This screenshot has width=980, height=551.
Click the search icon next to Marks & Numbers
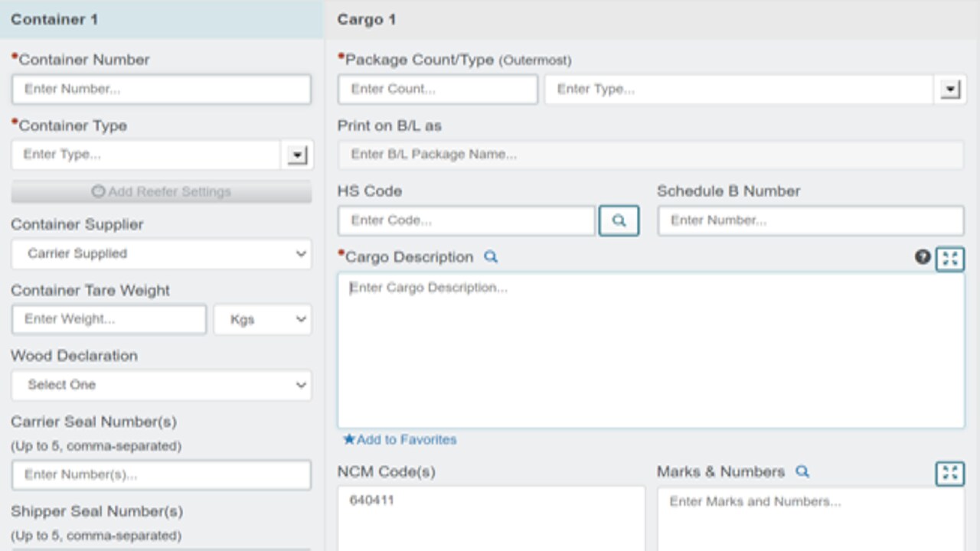(x=802, y=471)
